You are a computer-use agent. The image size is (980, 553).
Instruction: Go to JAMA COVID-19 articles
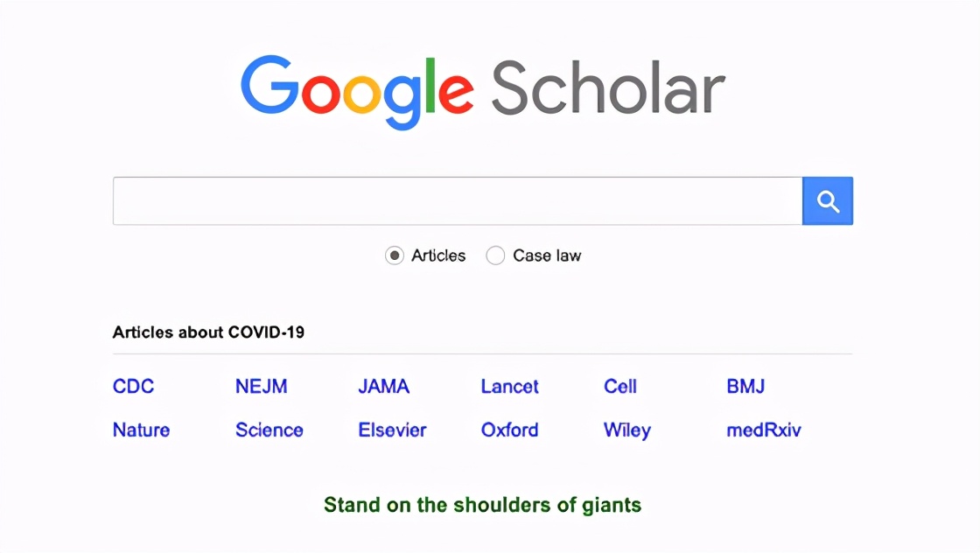click(x=383, y=386)
